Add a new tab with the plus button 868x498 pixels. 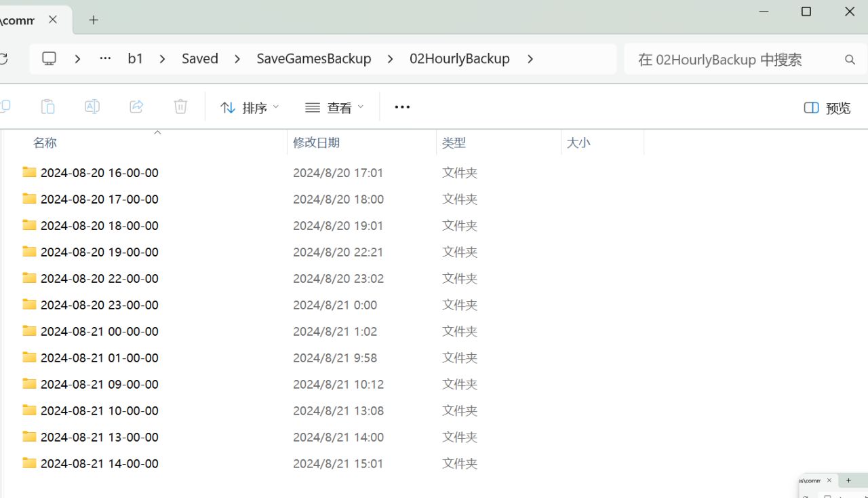(94, 20)
